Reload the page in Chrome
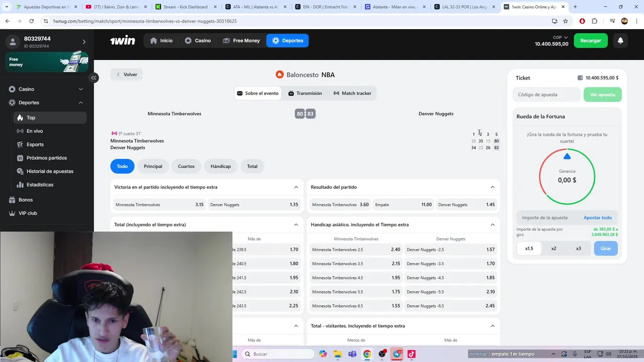644x362 pixels. click(x=31, y=21)
